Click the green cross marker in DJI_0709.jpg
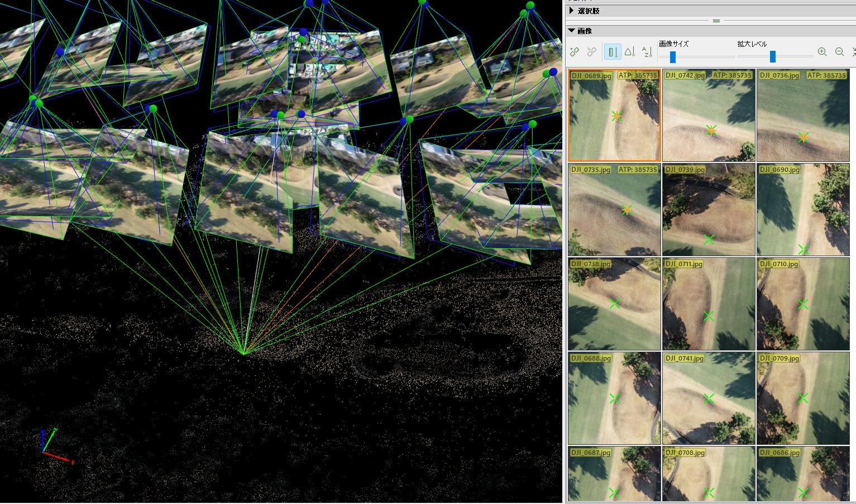 [803, 399]
